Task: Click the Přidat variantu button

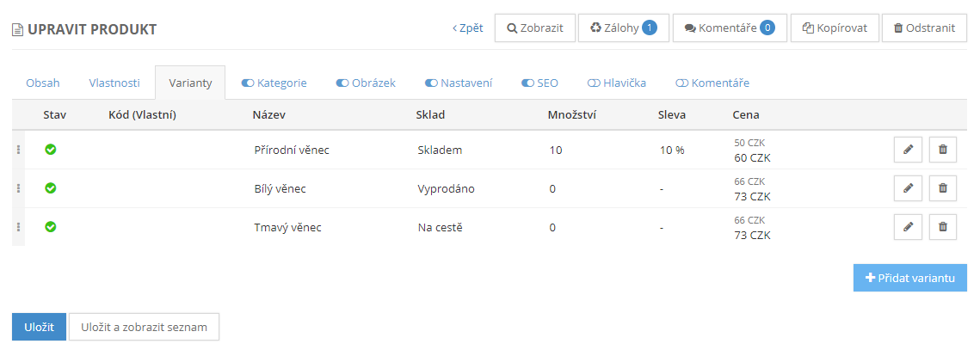Action: (909, 278)
